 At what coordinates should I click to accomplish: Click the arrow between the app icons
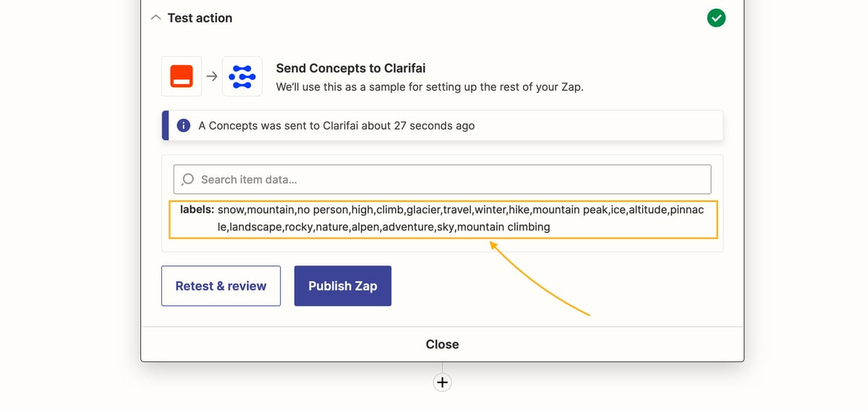point(212,76)
